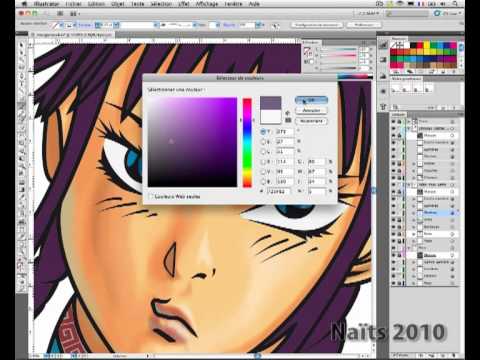The height and width of the screenshot is (360, 480).
Task: Select the Direct Selection tool
Action: click(x=22, y=52)
